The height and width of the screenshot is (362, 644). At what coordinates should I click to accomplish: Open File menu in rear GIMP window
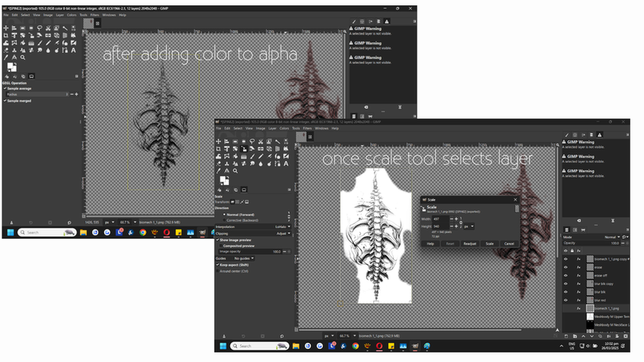(x=6, y=15)
